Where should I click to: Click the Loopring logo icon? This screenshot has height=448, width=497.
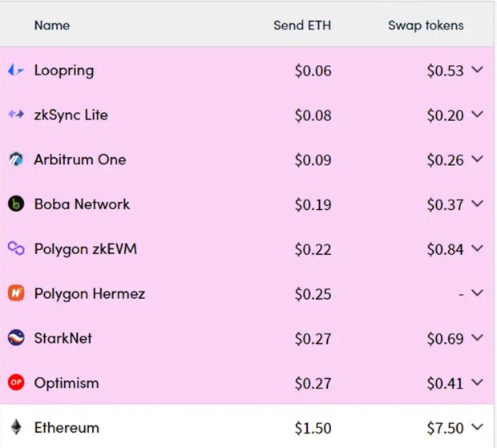[x=16, y=70]
